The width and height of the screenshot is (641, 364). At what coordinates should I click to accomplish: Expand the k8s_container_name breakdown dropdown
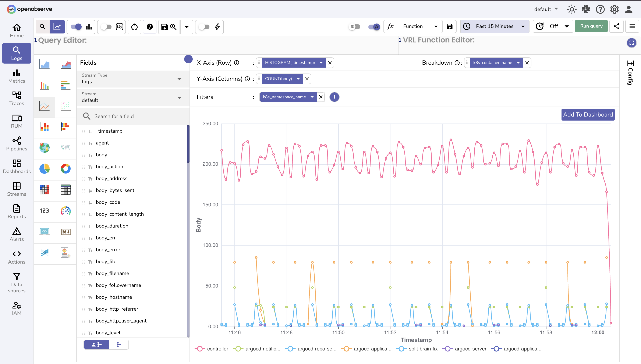[x=518, y=63]
